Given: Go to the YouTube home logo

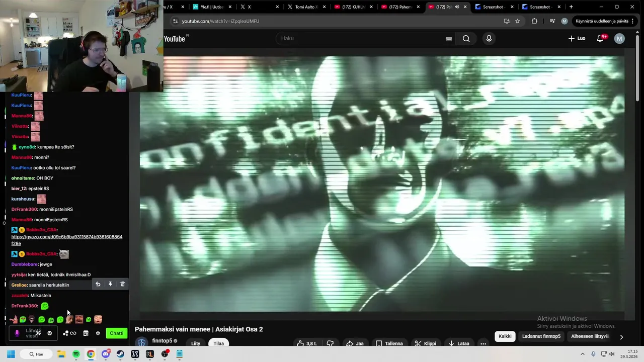Looking at the screenshot, I should coord(175,39).
